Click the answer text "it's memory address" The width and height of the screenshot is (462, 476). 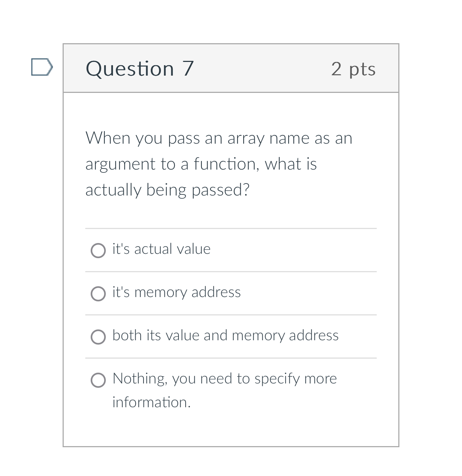coord(176,292)
